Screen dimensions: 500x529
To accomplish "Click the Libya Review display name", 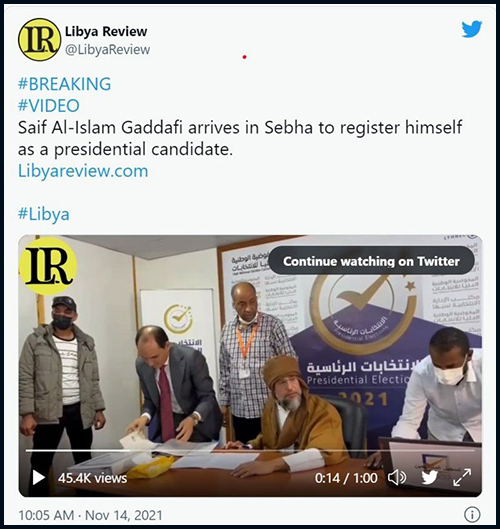I will [x=106, y=31].
